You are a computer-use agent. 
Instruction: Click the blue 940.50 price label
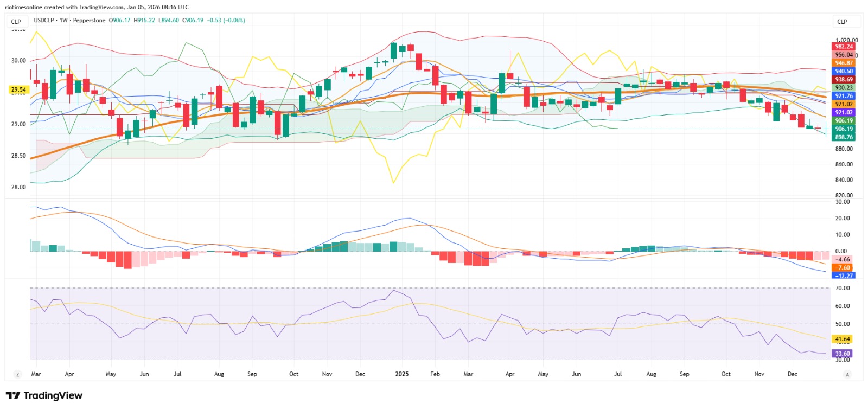point(844,71)
